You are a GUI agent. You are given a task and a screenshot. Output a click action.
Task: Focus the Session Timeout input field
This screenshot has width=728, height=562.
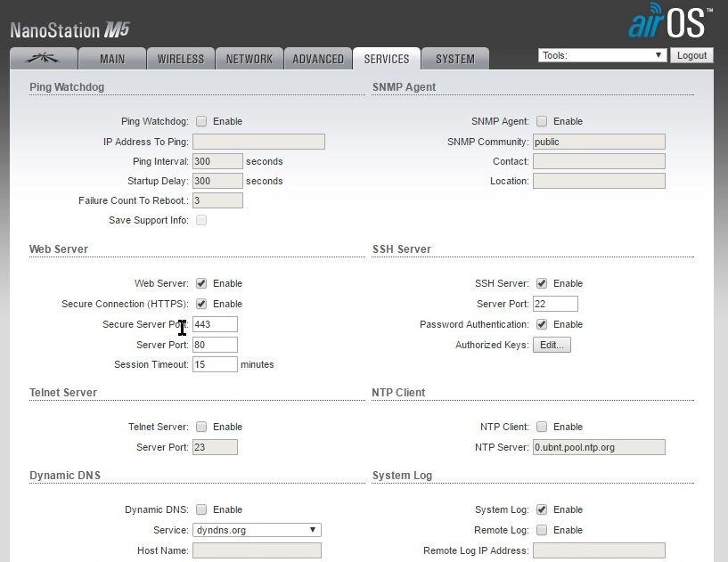pyautogui.click(x=215, y=364)
